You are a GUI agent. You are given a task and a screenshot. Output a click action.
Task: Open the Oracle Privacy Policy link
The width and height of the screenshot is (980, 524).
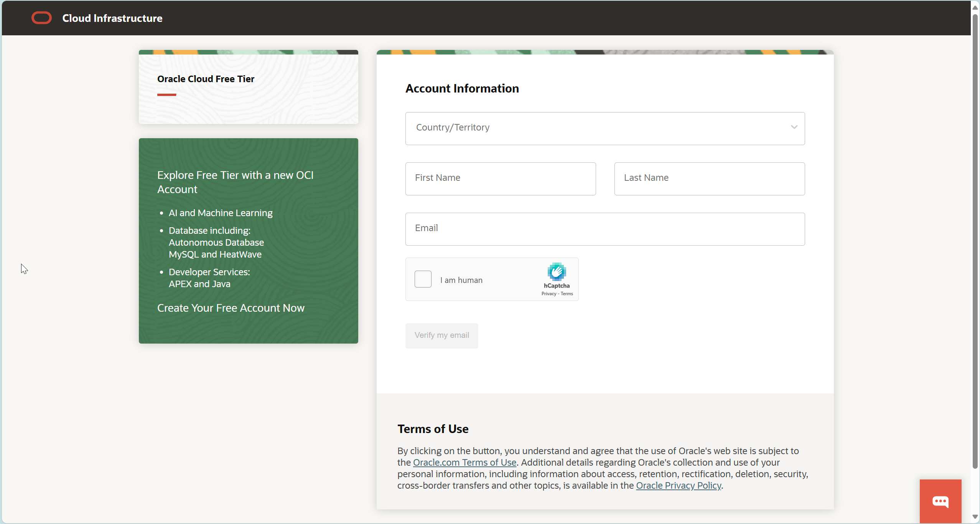coord(679,486)
